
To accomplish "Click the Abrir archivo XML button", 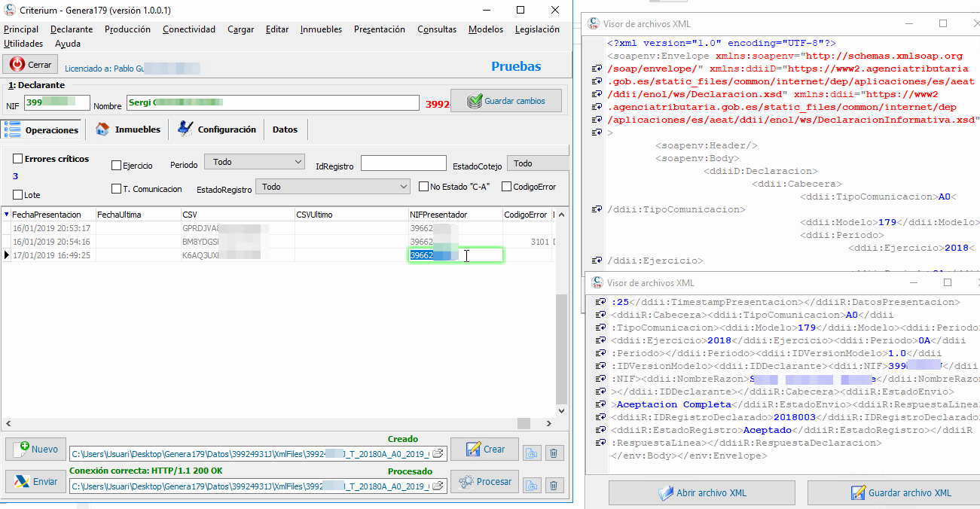I will [x=701, y=493].
